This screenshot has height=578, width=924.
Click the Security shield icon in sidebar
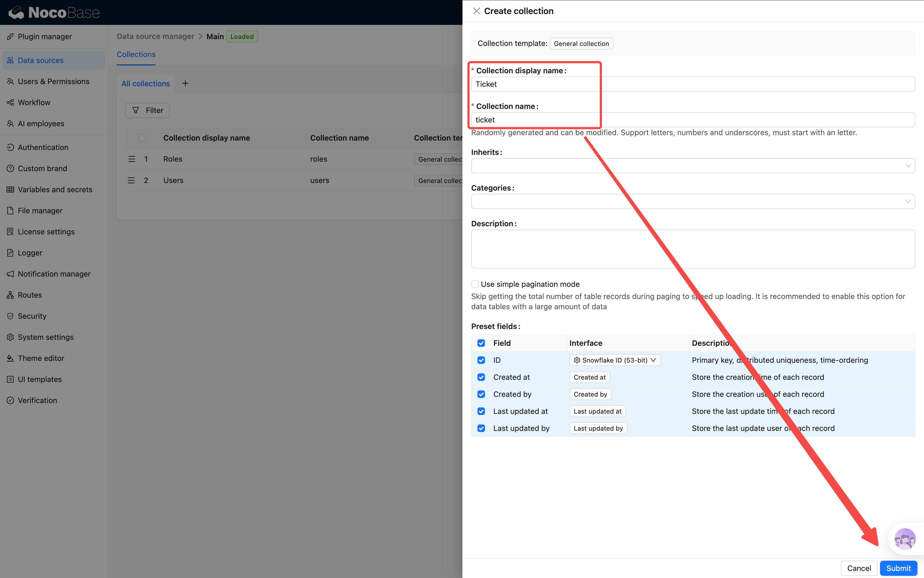[x=10, y=316]
